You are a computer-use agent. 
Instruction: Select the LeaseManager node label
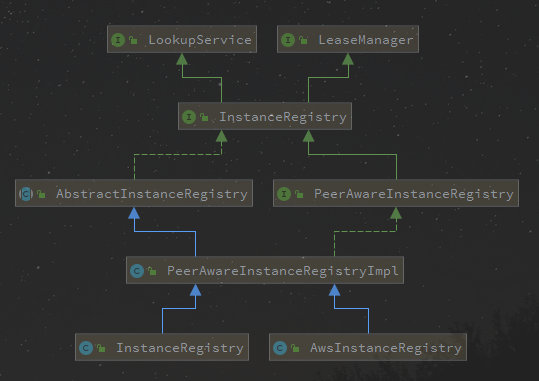point(366,40)
